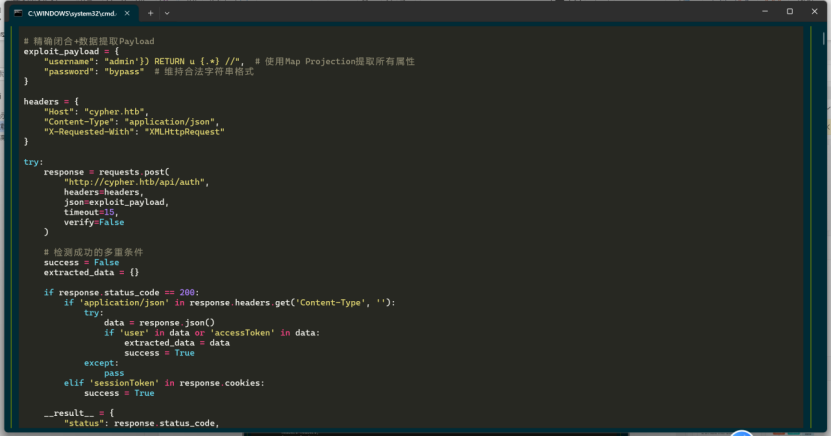The width and height of the screenshot is (831, 437).
Task: Click the string "admin'}) RETURN u {.*} //"
Action: pos(172,61)
